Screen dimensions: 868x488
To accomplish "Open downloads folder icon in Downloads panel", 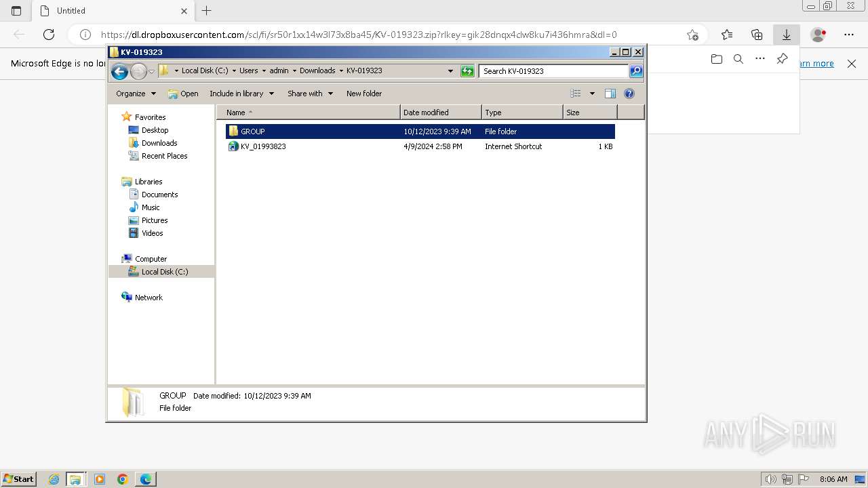I will pos(717,59).
